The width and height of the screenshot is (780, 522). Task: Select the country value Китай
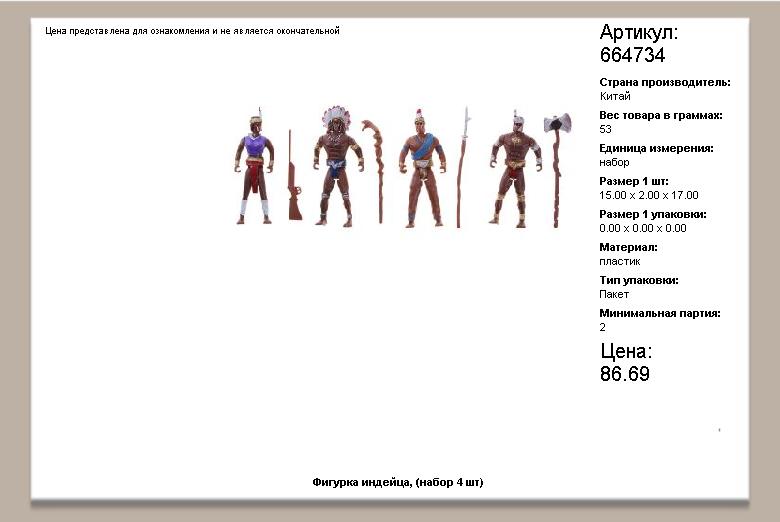[615, 97]
